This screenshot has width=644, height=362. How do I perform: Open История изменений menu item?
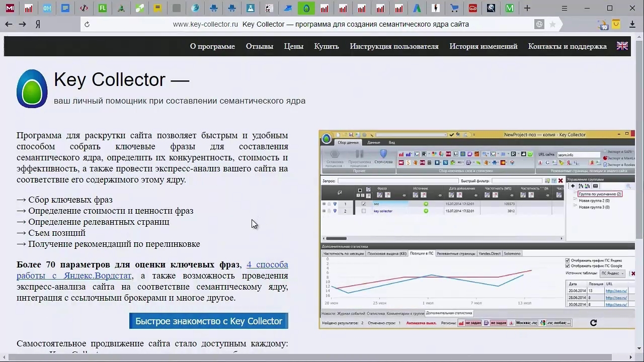tap(484, 46)
